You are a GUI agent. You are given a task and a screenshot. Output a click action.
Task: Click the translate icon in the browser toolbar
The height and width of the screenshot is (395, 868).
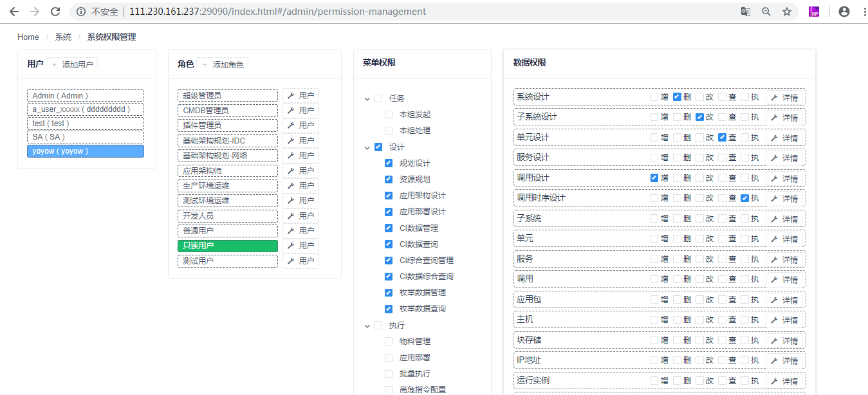pyautogui.click(x=745, y=11)
